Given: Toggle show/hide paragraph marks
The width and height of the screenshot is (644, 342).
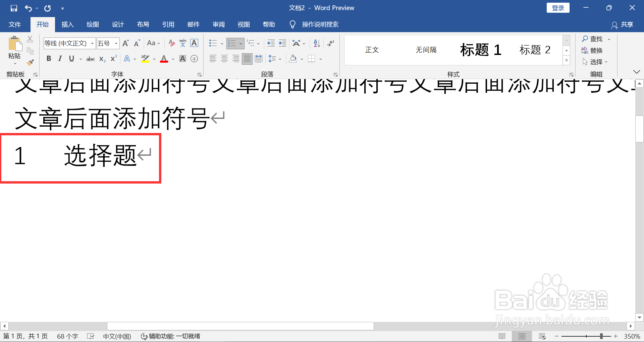Looking at the screenshot, I should pyautogui.click(x=331, y=43).
